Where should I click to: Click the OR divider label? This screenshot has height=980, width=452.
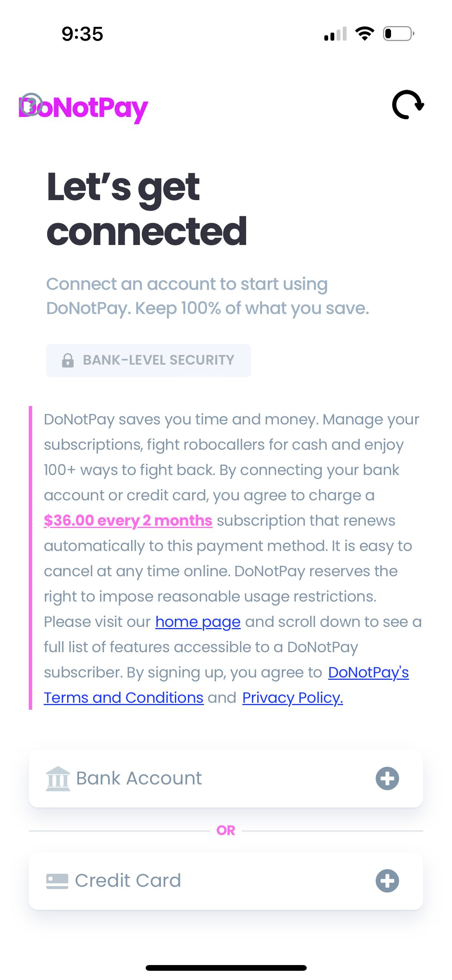(226, 830)
